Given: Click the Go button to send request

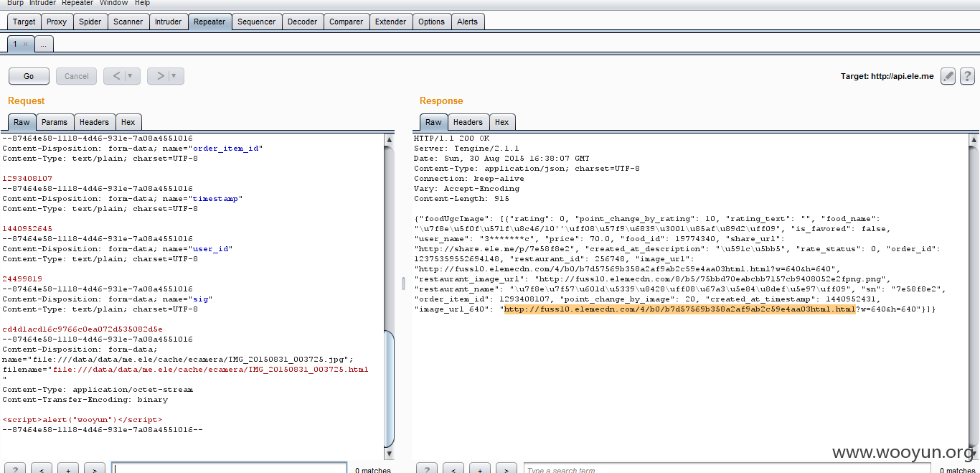Looking at the screenshot, I should pyautogui.click(x=29, y=76).
